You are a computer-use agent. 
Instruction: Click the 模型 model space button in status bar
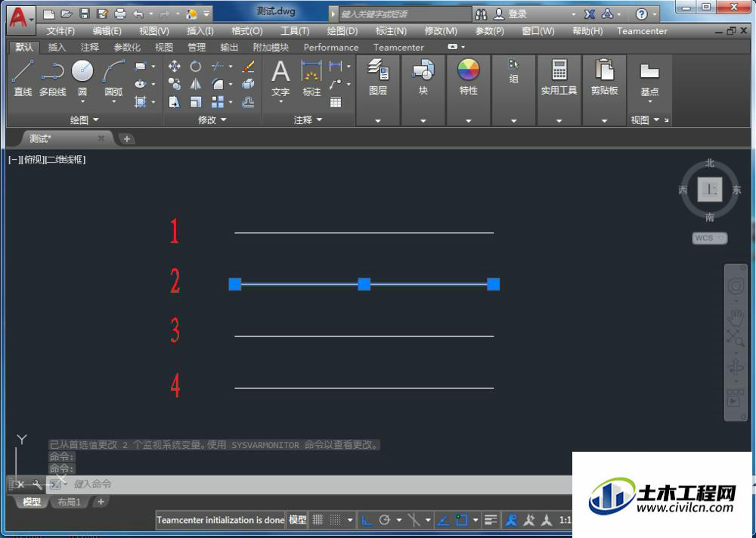click(x=297, y=520)
